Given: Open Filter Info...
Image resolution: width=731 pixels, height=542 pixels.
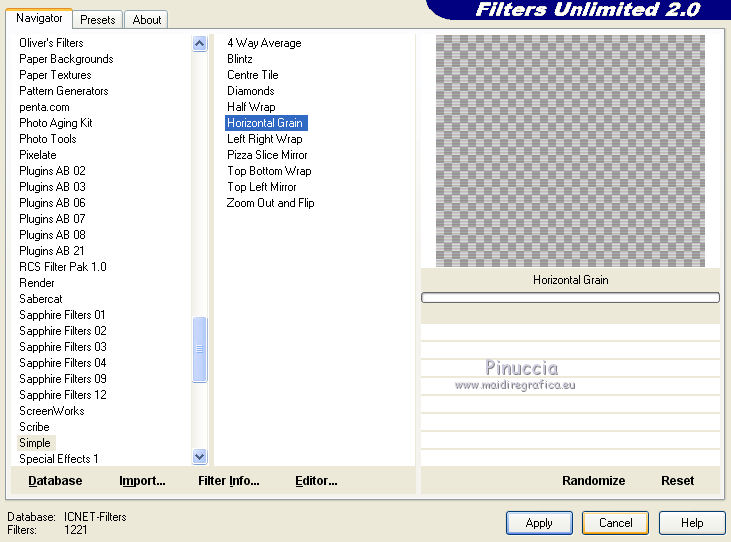Looking at the screenshot, I should coord(228,480).
